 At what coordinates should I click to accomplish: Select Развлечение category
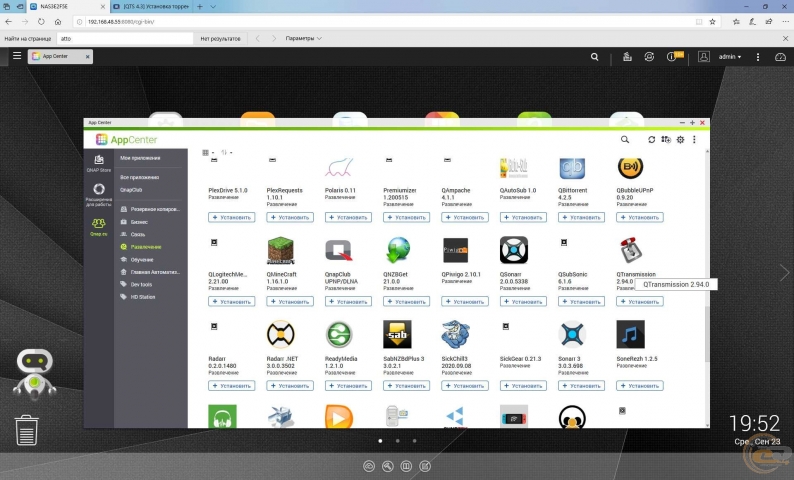(x=141, y=247)
